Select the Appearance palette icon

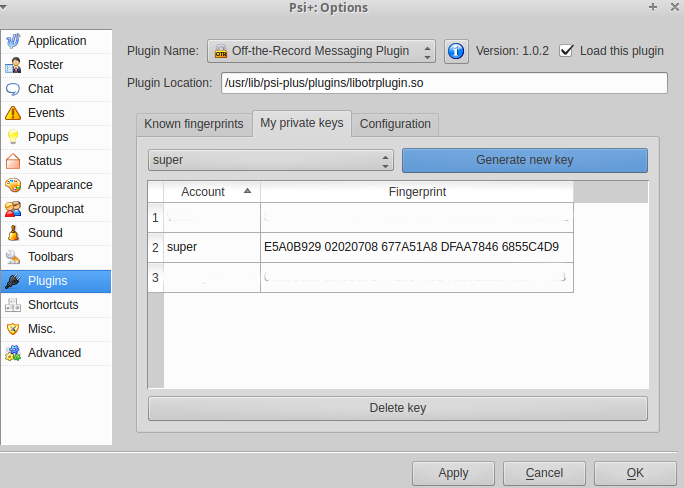point(14,185)
